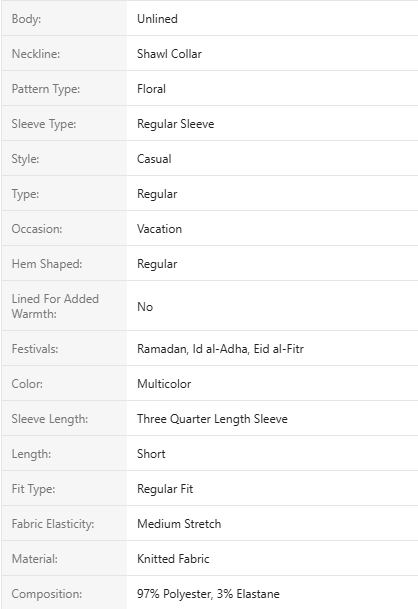The height and width of the screenshot is (609, 418).
Task: Click the Medium Stretch elasticity value
Action: click(179, 524)
